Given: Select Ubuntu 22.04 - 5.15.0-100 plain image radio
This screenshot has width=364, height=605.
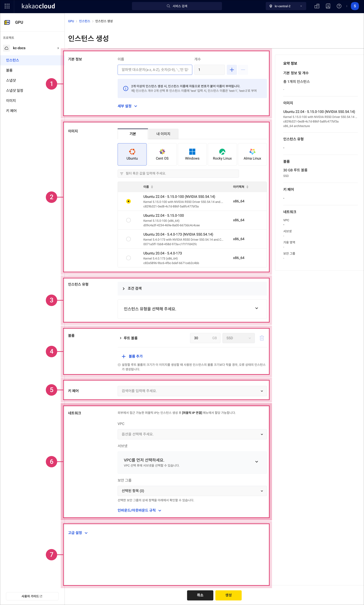Looking at the screenshot, I should click(x=128, y=220).
